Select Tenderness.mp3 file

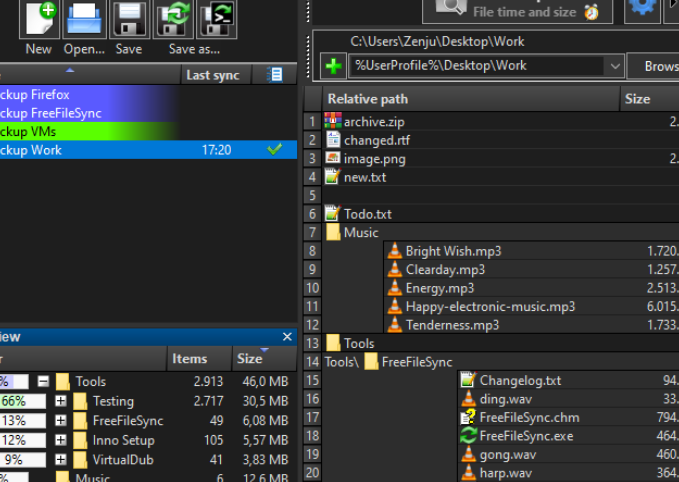[x=532, y=325]
